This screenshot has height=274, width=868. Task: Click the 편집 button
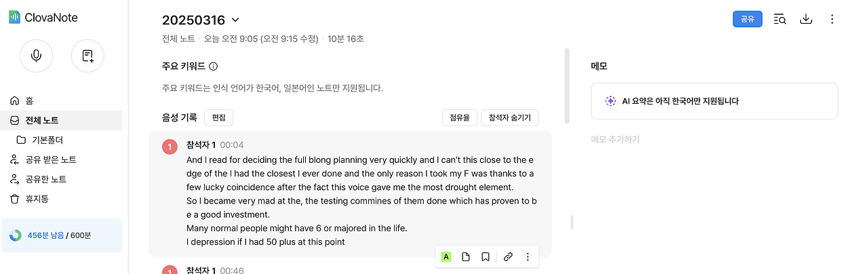pos(218,117)
